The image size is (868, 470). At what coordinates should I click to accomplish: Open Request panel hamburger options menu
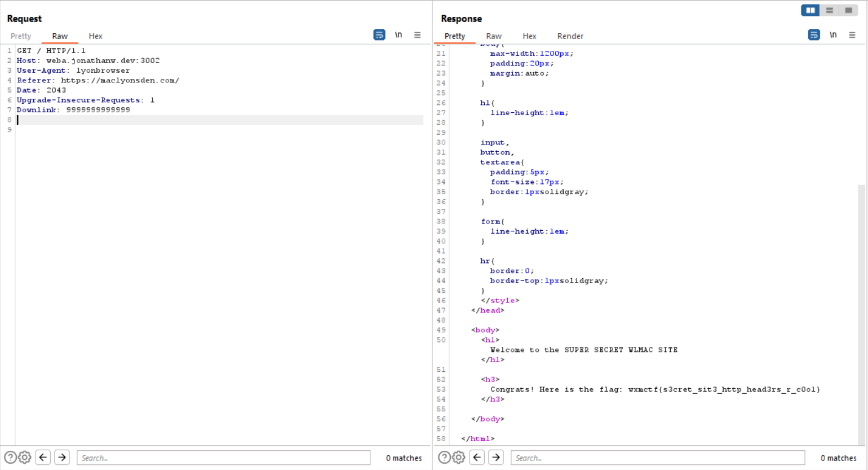418,35
